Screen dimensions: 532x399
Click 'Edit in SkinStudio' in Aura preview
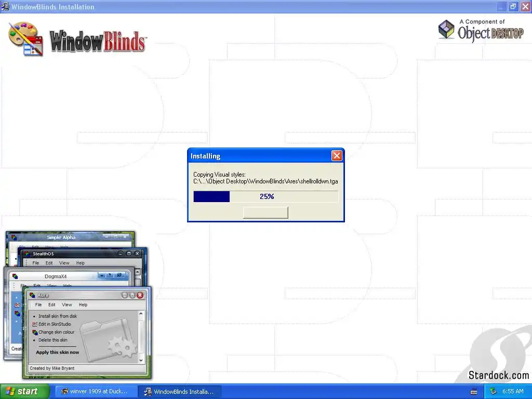[x=55, y=324]
